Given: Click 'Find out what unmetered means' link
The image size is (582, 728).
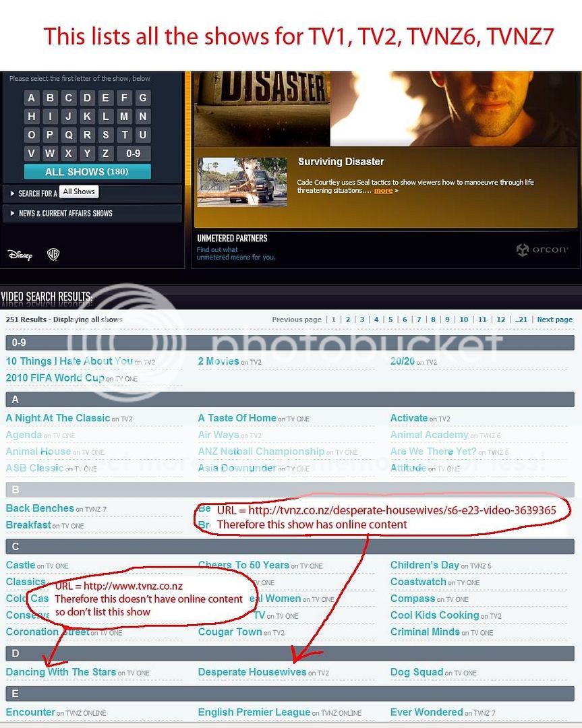Looking at the screenshot, I should click(235, 253).
